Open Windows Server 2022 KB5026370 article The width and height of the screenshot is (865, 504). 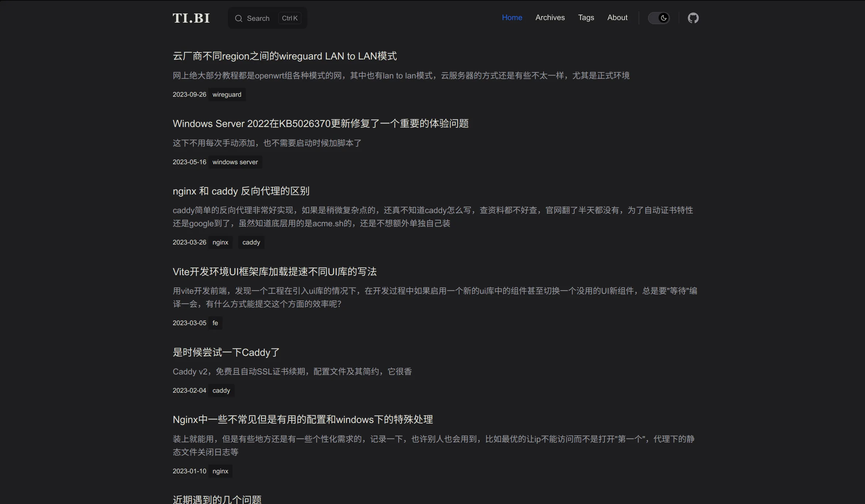[x=320, y=123]
